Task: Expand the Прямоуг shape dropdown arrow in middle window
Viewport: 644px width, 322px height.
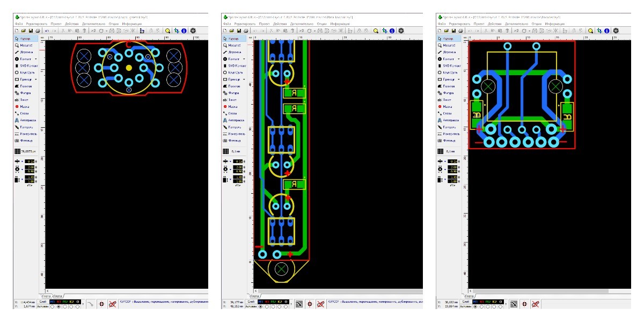Action: [244, 79]
